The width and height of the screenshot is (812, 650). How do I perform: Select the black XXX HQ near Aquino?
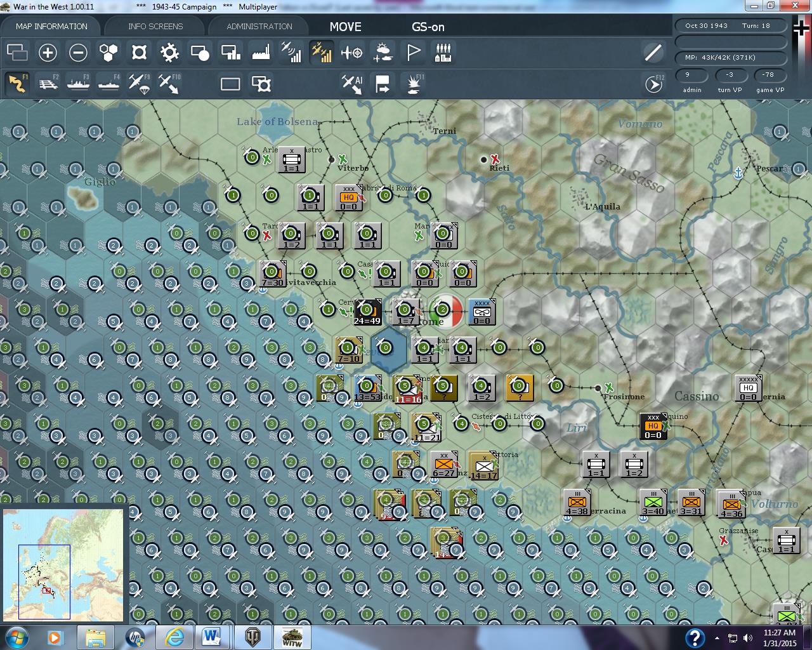tap(653, 426)
